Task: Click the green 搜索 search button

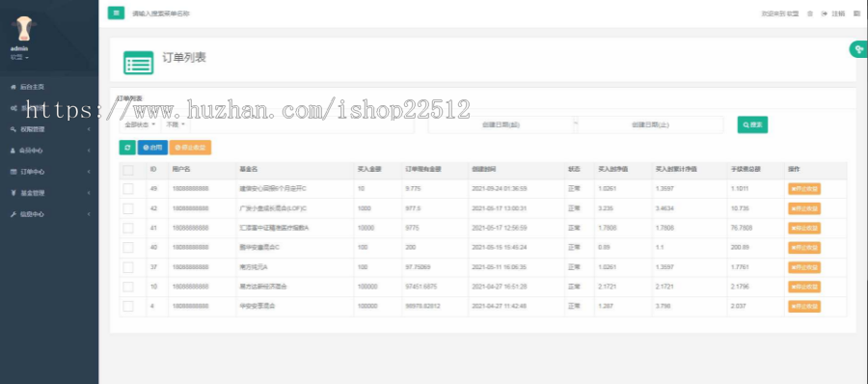Action: (x=752, y=124)
